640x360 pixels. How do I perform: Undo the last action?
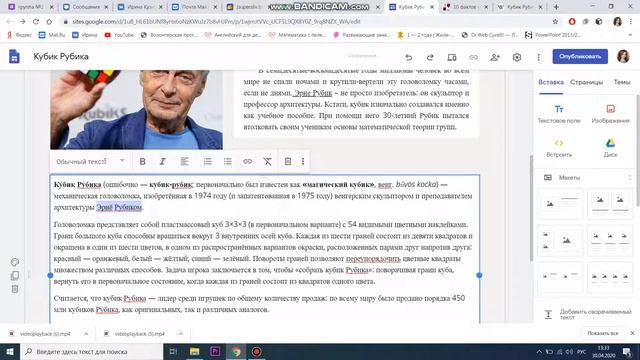pos(409,57)
